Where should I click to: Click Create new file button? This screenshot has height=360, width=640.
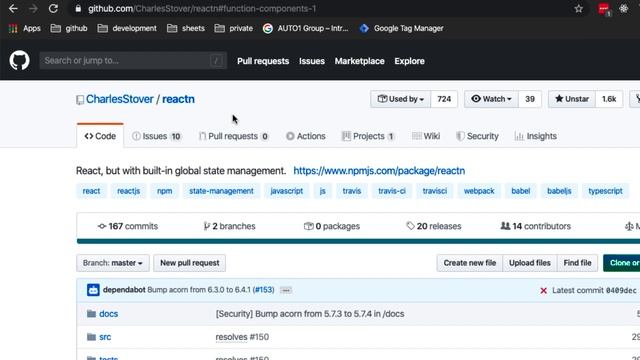pyautogui.click(x=470, y=263)
